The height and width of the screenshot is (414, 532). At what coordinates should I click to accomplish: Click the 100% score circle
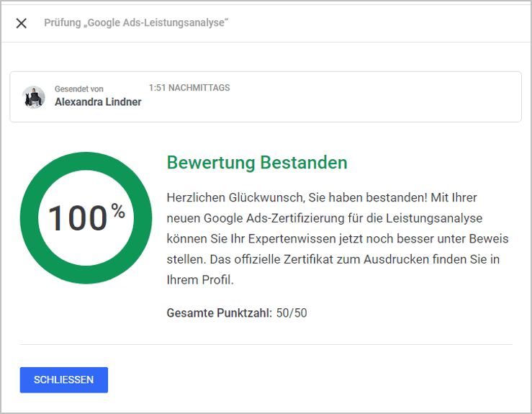(86, 218)
